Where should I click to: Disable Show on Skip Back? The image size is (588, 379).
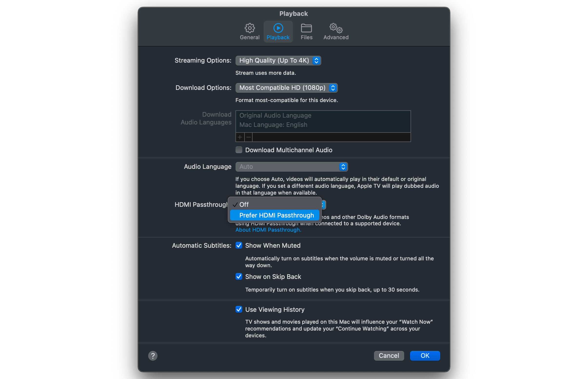(239, 277)
